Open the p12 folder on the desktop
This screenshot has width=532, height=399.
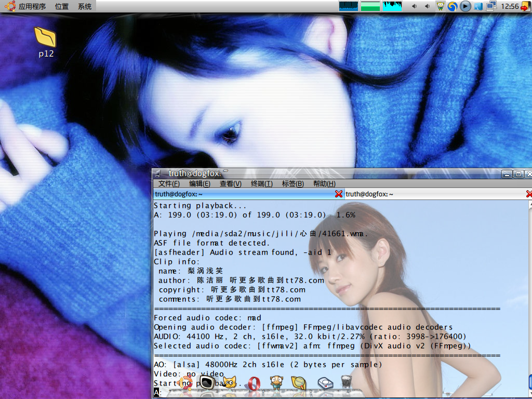point(46,42)
